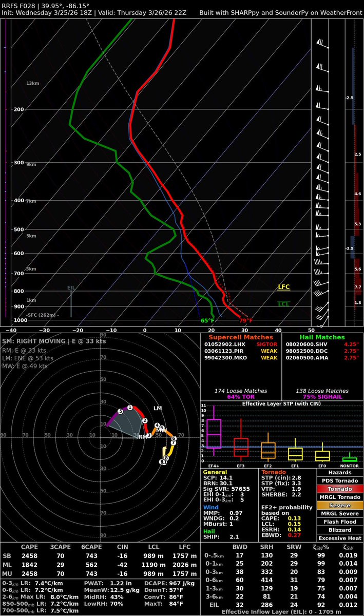364x616 pixels.
Task: Select the PDS Tornado hazard box
Action: [340, 480]
